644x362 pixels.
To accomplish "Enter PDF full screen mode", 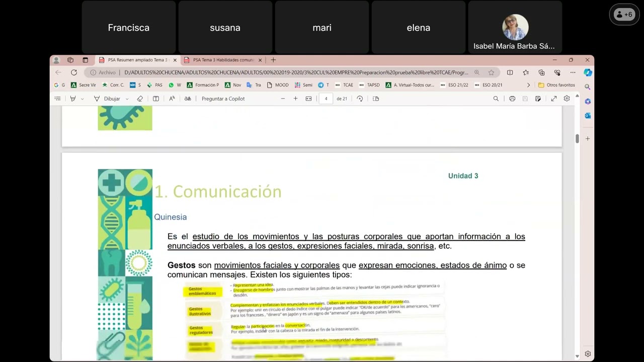I will click(554, 99).
